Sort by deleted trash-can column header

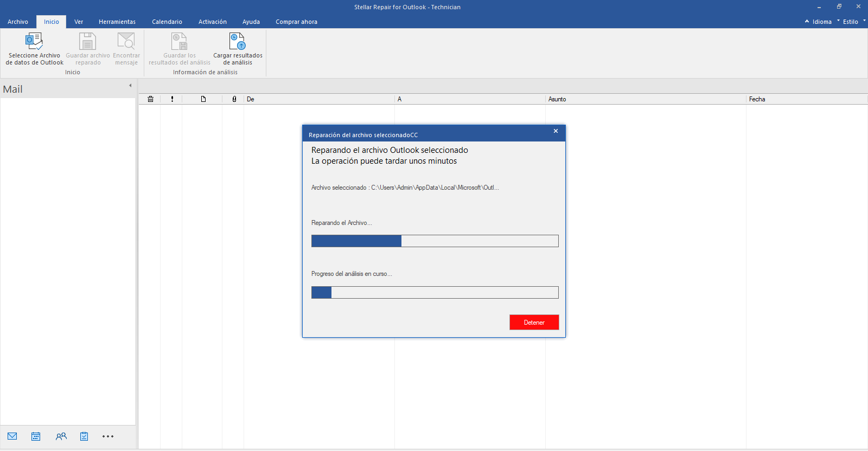150,99
